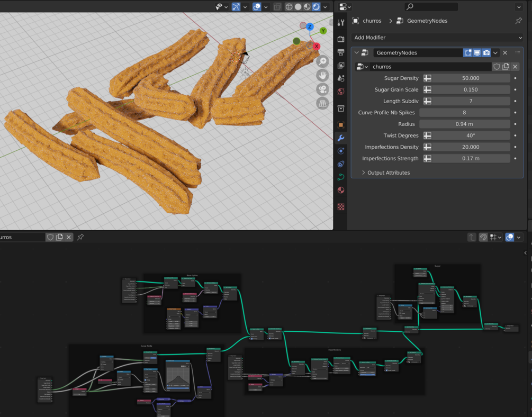This screenshot has width=532, height=417.
Task: Click the fake user shield for churros node group
Action: (x=497, y=66)
